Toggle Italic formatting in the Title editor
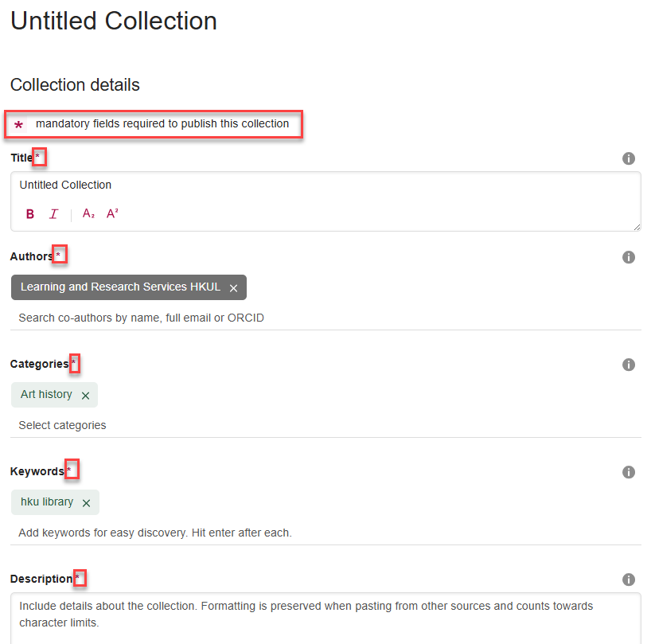This screenshot has width=651, height=644. tap(53, 214)
